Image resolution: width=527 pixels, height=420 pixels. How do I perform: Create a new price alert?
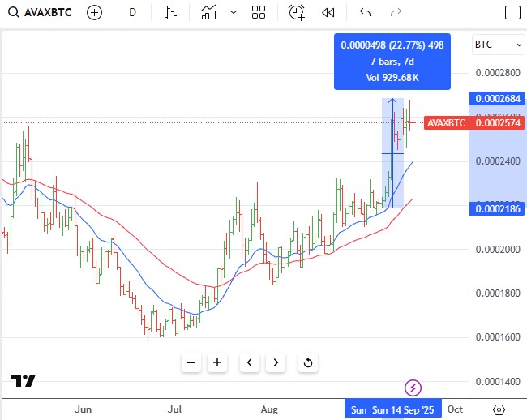tap(297, 13)
